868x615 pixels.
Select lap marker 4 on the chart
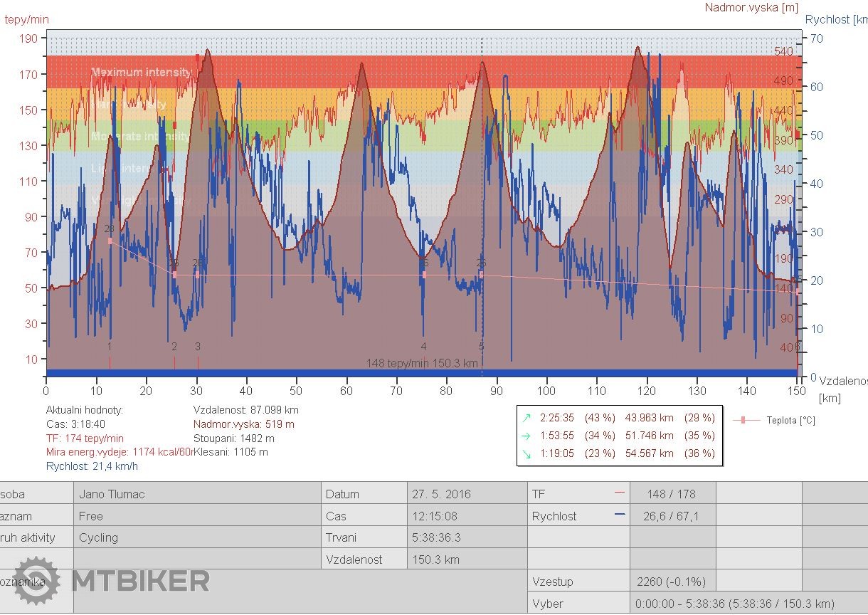(424, 347)
